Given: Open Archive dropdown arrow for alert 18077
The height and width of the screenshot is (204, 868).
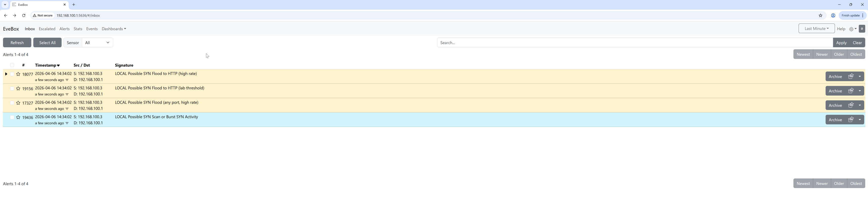Looking at the screenshot, I should point(860,76).
